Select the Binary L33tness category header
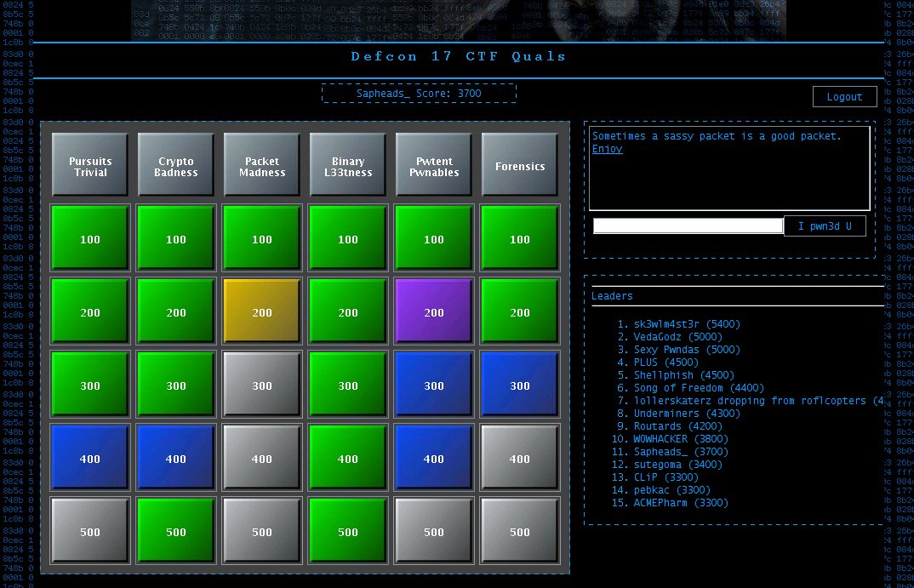 coord(348,166)
